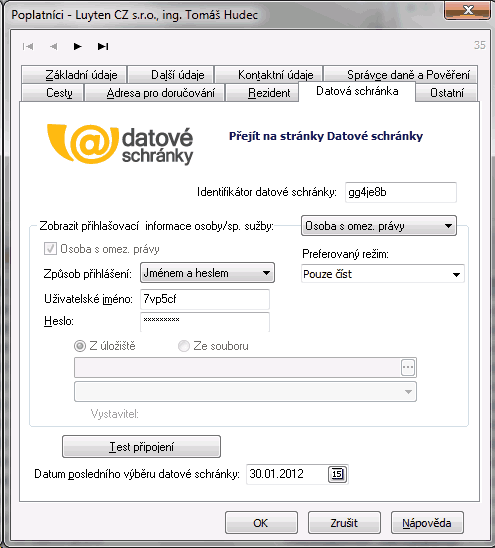Image resolution: width=495 pixels, height=548 pixels.
Task: Click the Uživatelské jméno input field
Action: click(x=205, y=299)
